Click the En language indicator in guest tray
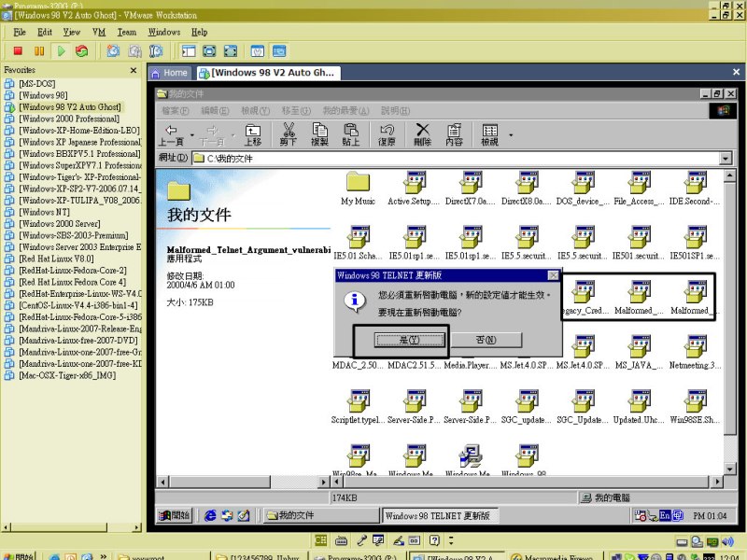The image size is (747, 560). [x=664, y=515]
